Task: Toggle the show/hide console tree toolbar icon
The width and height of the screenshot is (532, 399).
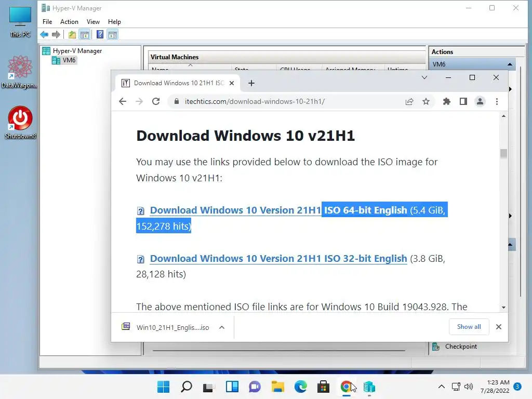Action: point(85,35)
